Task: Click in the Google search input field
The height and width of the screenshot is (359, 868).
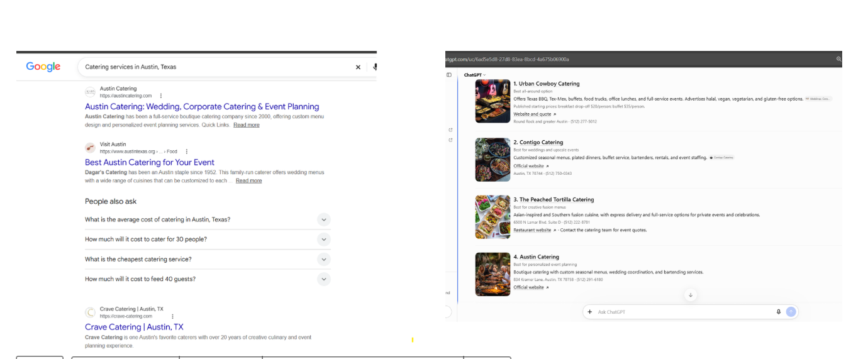Action: [x=214, y=67]
